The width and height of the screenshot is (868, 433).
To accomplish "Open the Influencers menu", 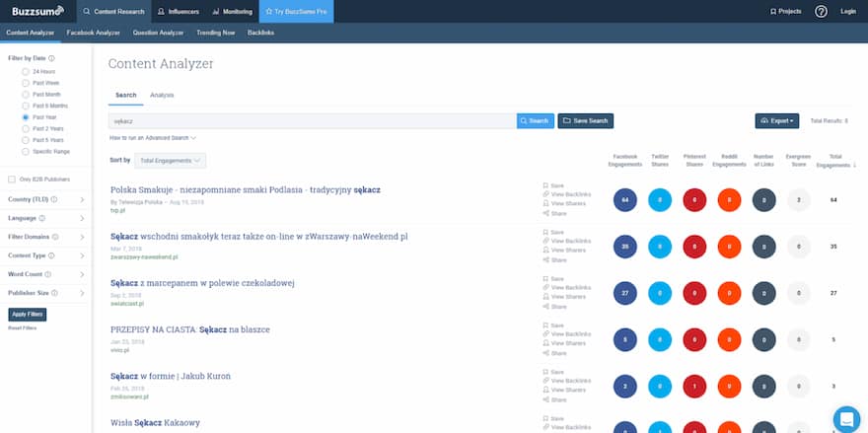I will (x=179, y=11).
